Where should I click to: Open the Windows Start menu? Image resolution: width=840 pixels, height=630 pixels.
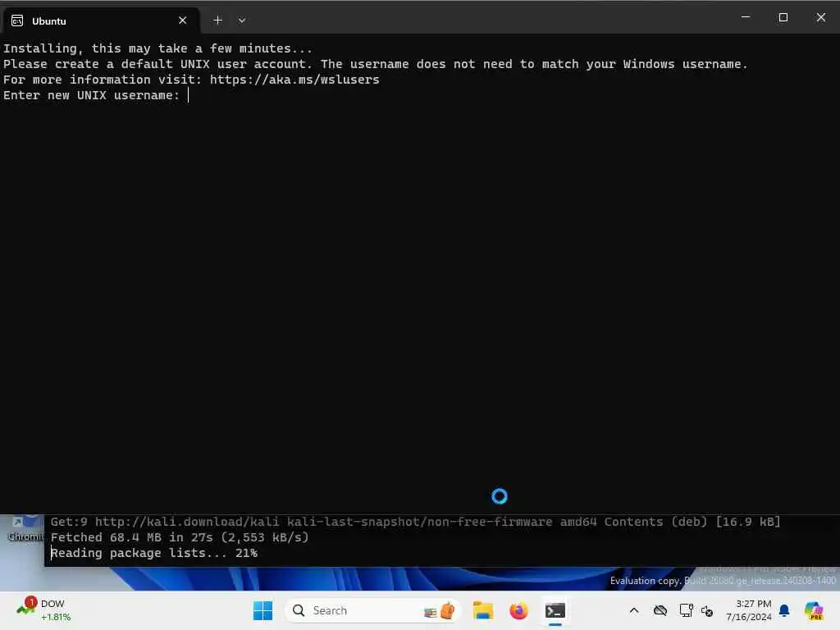click(x=262, y=610)
